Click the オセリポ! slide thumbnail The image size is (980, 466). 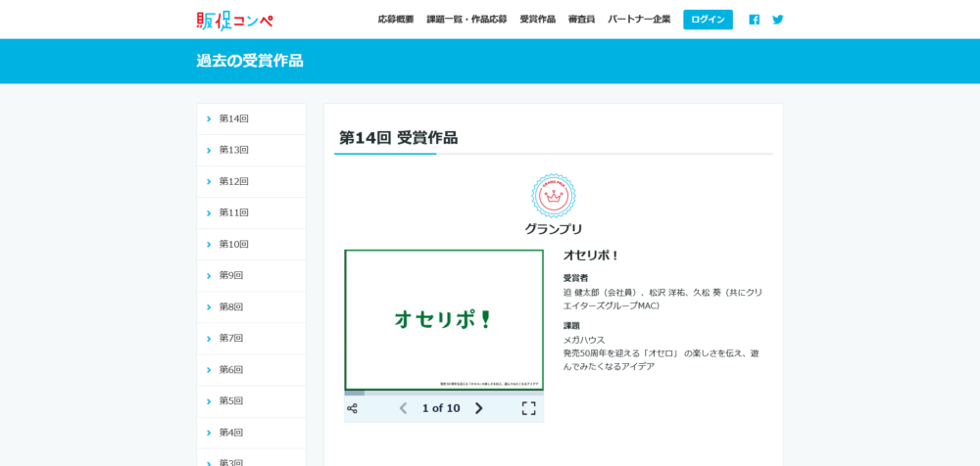coord(443,319)
